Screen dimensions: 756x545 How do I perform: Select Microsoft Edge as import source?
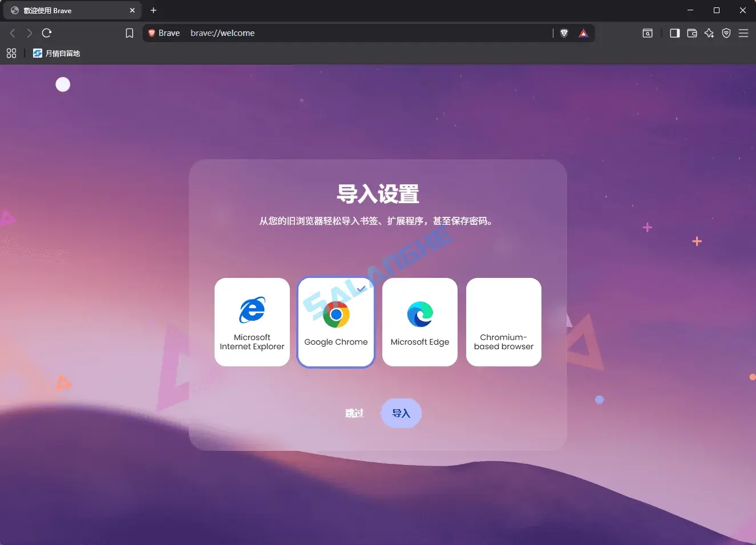pyautogui.click(x=420, y=322)
